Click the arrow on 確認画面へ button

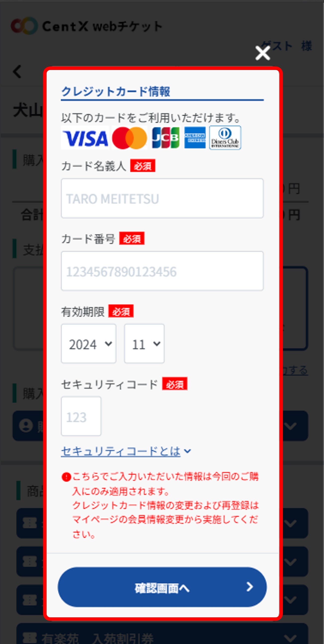click(250, 587)
